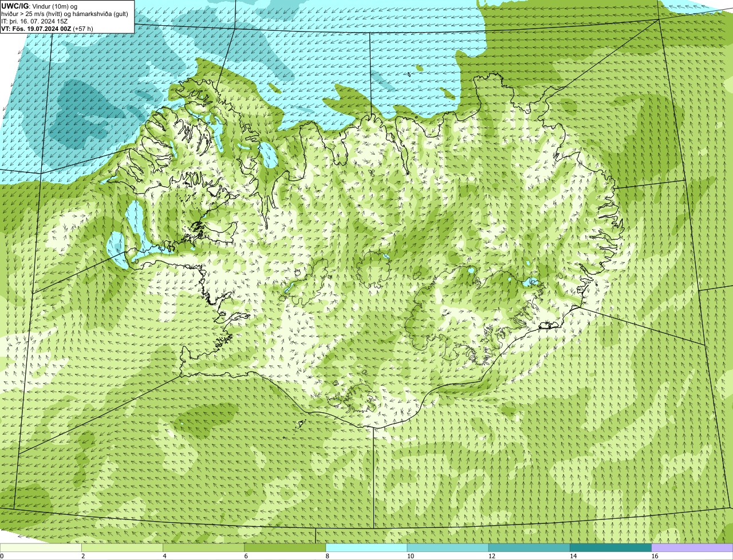Click the legend value label 0
Image resolution: width=733 pixels, height=560 pixels.
[2, 556]
